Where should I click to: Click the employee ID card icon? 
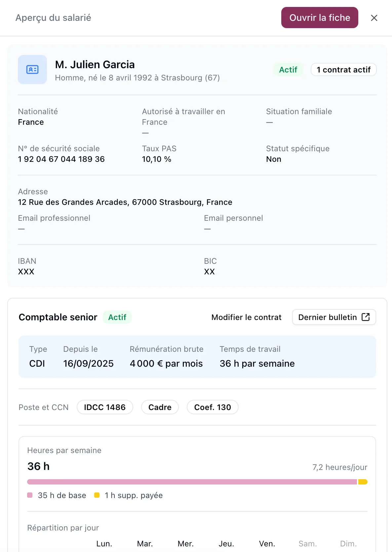coord(32,69)
